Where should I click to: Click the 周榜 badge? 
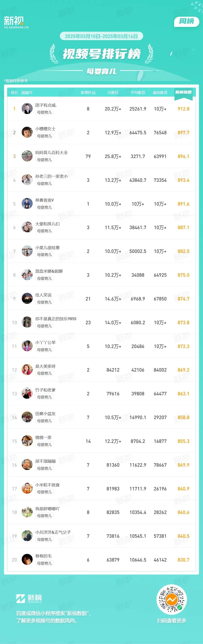pos(187,22)
